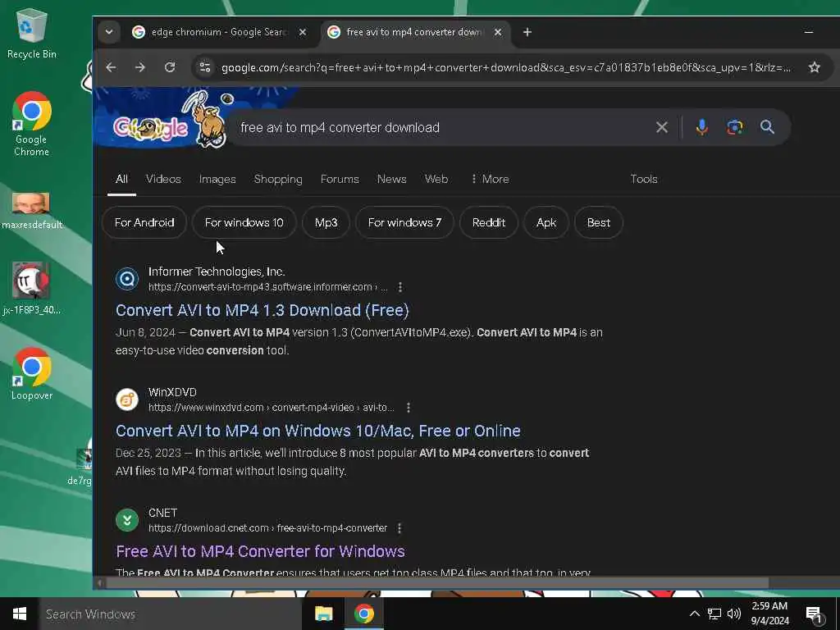840x630 pixels.
Task: Open the Recycle Bin desktop icon
Action: click(x=32, y=33)
